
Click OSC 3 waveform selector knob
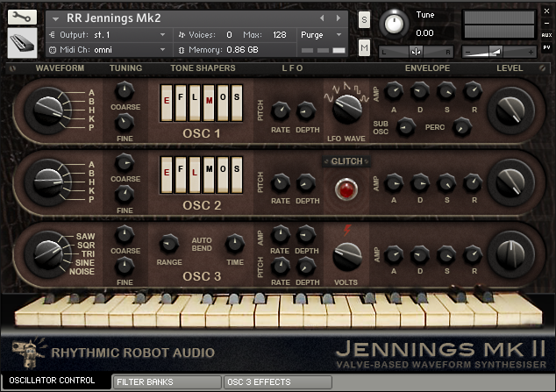point(48,254)
